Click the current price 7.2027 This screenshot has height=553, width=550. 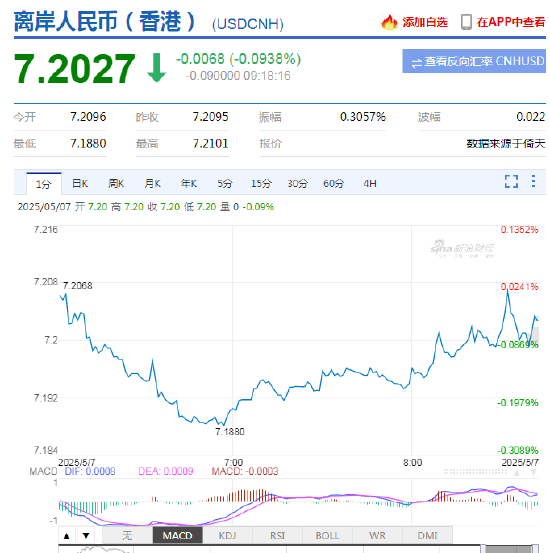pyautogui.click(x=74, y=68)
